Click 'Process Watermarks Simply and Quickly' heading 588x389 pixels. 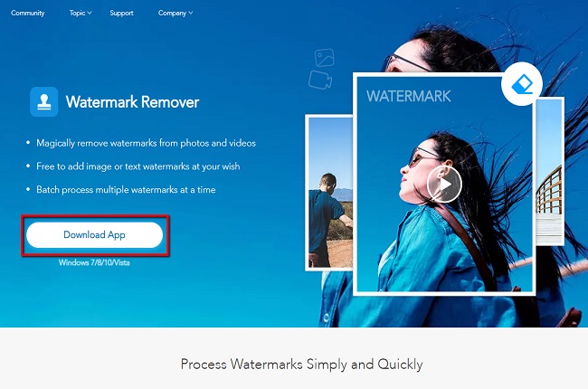click(x=302, y=365)
